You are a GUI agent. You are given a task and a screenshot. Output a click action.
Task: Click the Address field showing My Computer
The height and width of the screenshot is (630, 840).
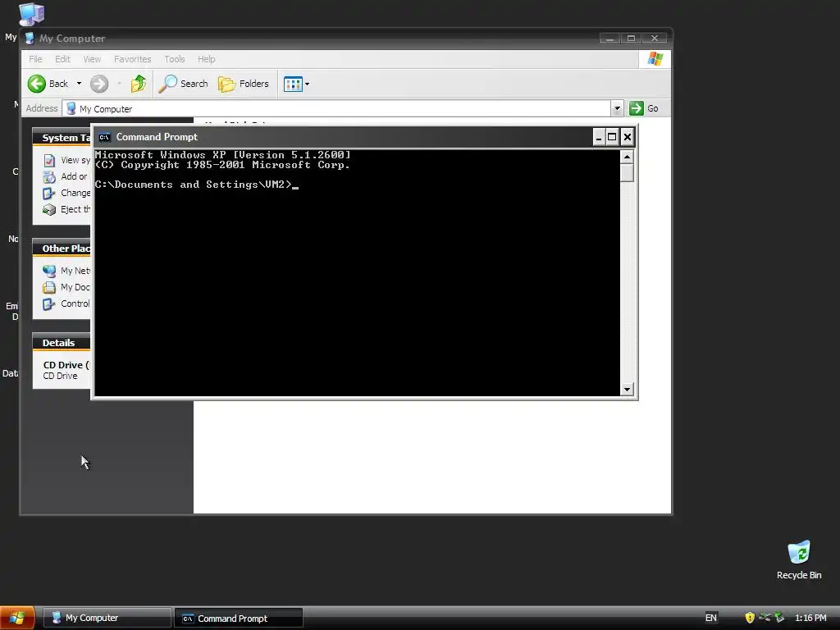point(336,109)
